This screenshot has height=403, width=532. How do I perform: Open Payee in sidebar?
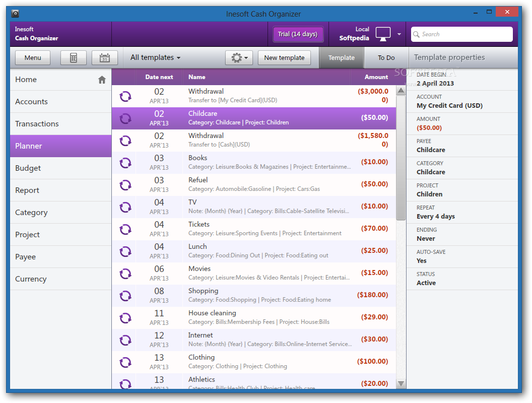tap(61, 257)
